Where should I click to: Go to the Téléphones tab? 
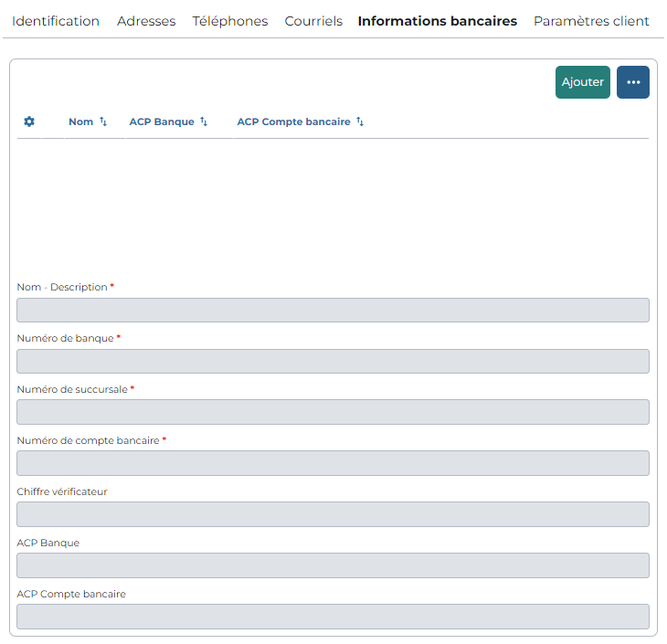coord(230,21)
